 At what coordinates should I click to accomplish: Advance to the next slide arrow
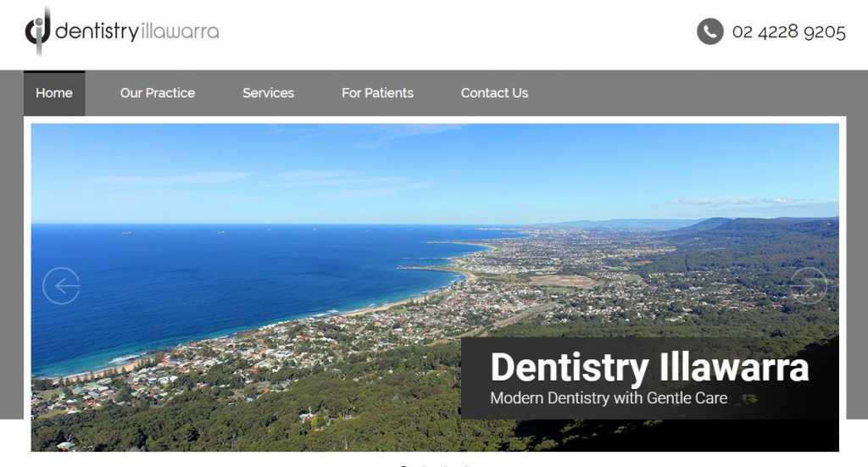tap(808, 286)
